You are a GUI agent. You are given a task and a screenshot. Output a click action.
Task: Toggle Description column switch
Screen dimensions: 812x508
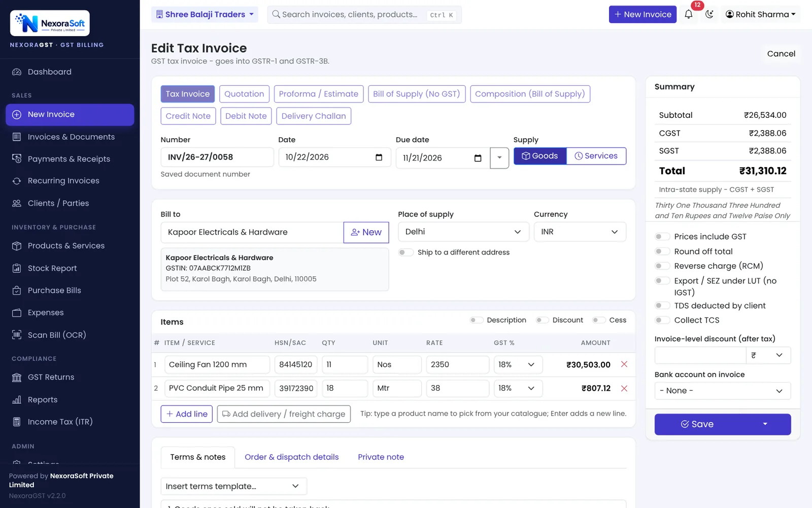click(476, 320)
